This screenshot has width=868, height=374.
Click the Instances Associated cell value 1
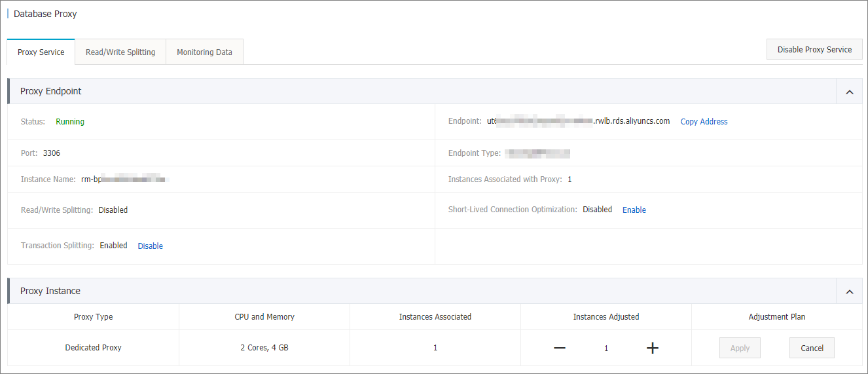pos(435,348)
